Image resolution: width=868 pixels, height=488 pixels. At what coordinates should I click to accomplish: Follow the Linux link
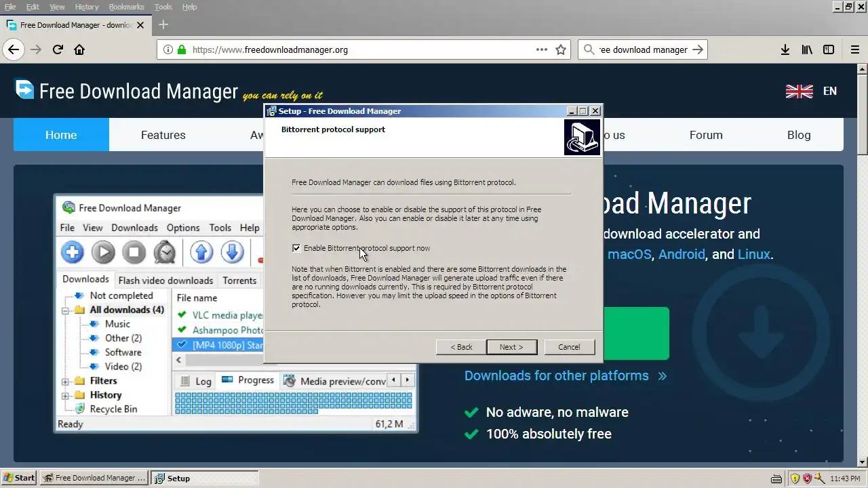[x=754, y=255]
